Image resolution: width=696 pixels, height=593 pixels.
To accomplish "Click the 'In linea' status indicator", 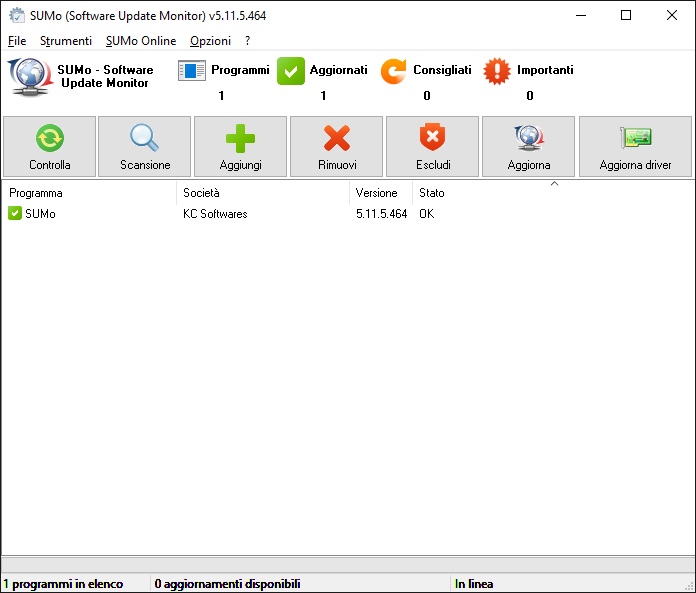I will point(474,584).
